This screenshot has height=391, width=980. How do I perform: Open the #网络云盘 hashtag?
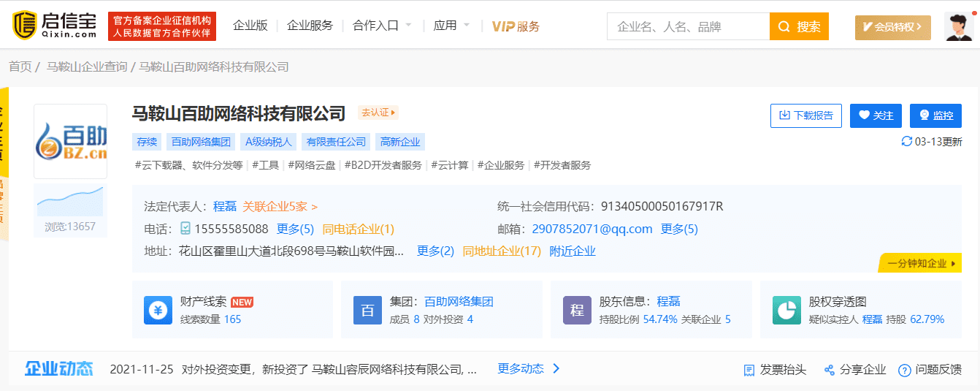click(312, 165)
